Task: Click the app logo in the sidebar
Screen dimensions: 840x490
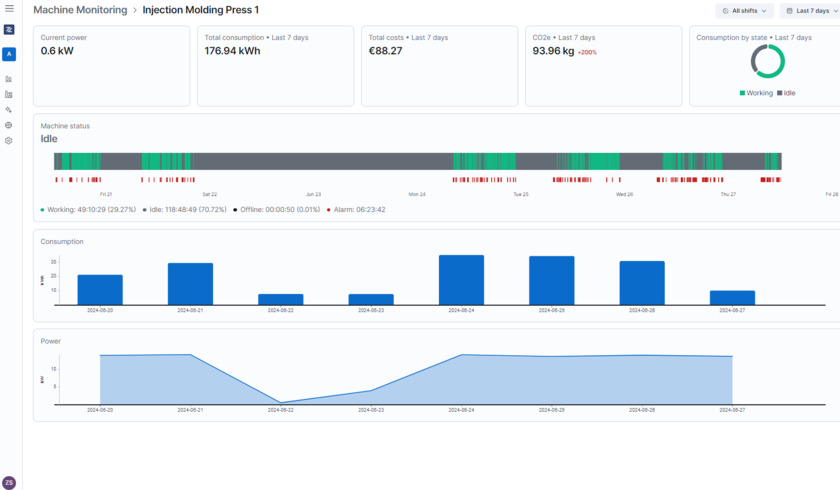Action: [9, 30]
